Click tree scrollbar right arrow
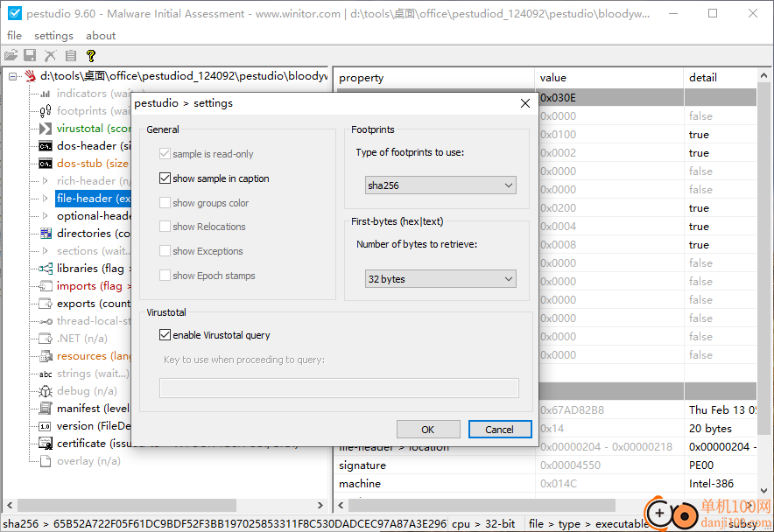This screenshot has width=774, height=532. 320,506
